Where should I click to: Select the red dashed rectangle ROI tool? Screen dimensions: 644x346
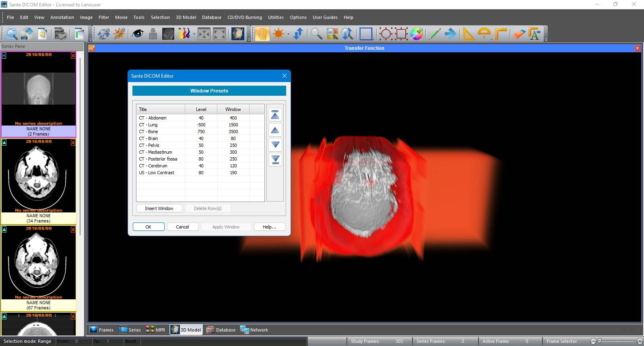401,34
